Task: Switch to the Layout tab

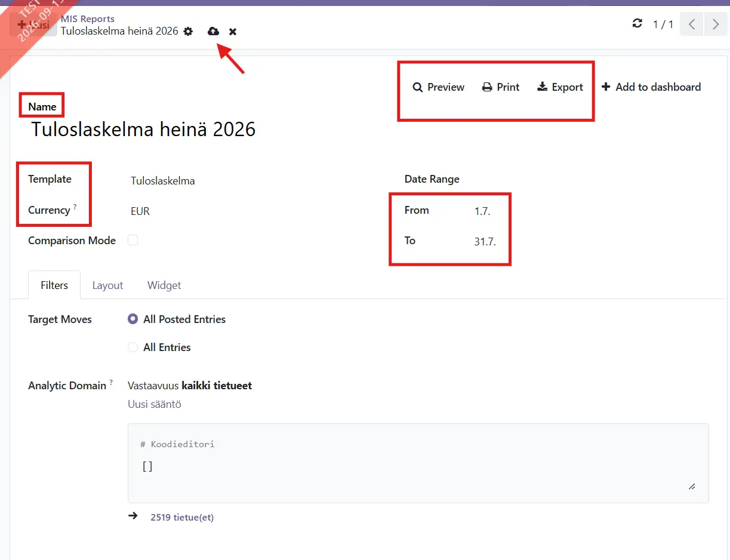Action: coord(107,285)
